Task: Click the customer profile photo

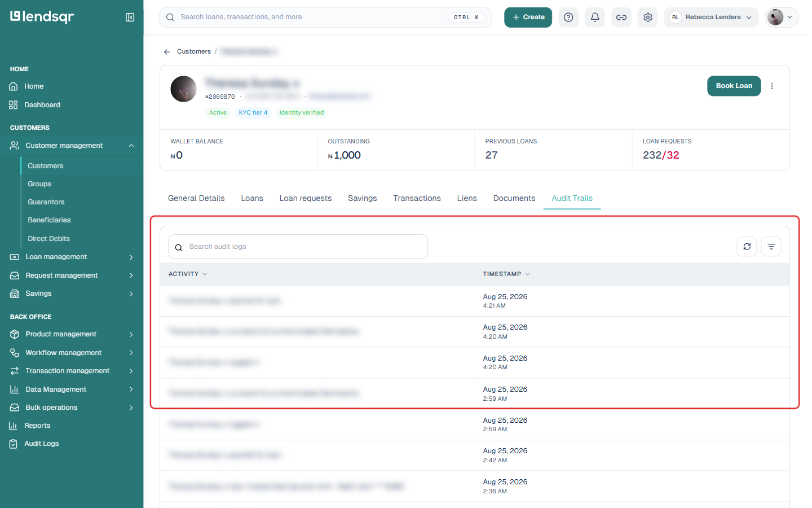Action: [x=184, y=89]
